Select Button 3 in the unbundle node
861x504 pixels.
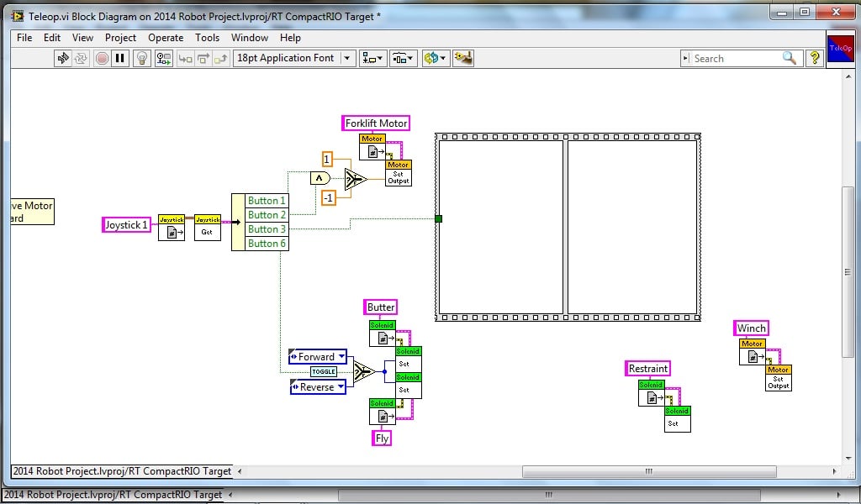point(267,229)
